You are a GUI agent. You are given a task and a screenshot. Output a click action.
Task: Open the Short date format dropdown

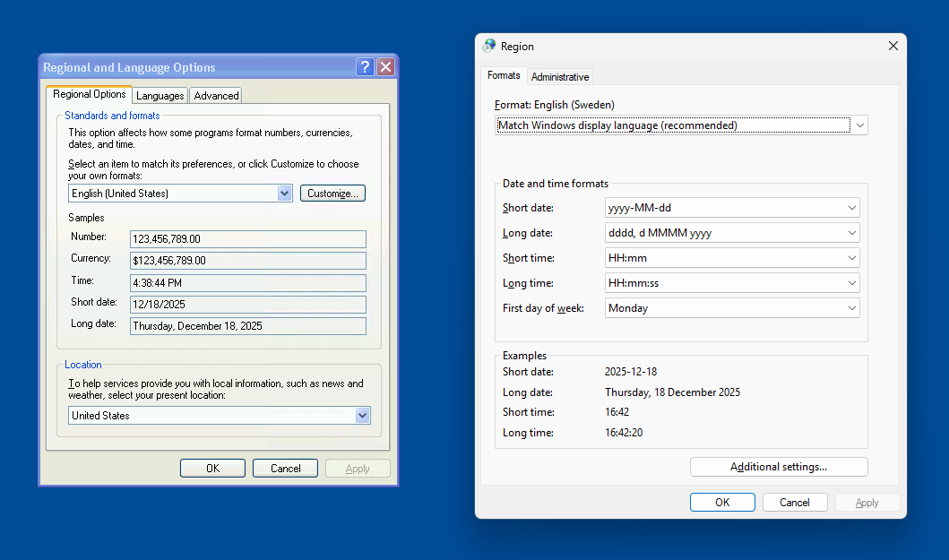(x=851, y=208)
